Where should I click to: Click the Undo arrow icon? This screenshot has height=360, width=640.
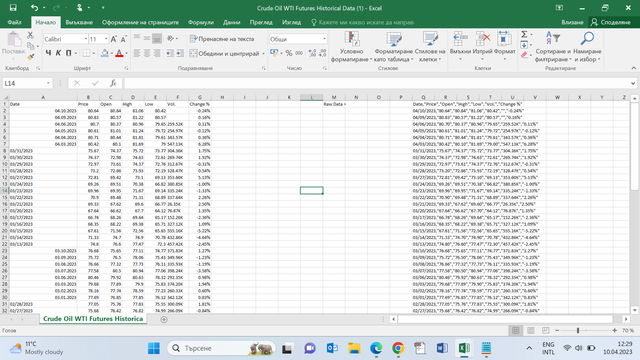click(34, 8)
